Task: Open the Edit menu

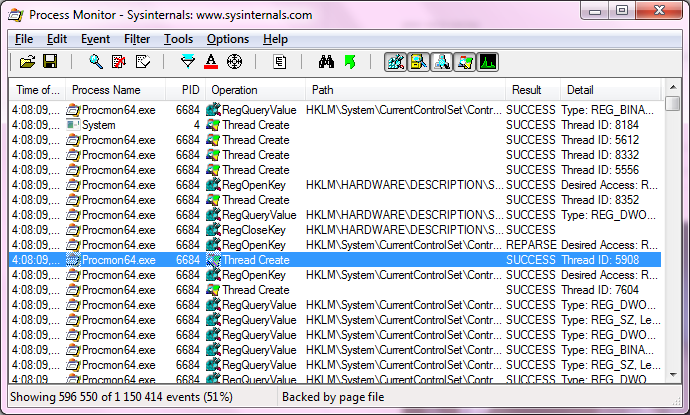Action: pos(57,39)
